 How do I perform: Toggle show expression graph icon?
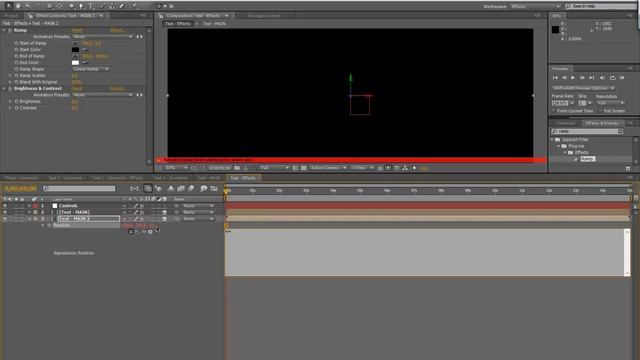137,232
